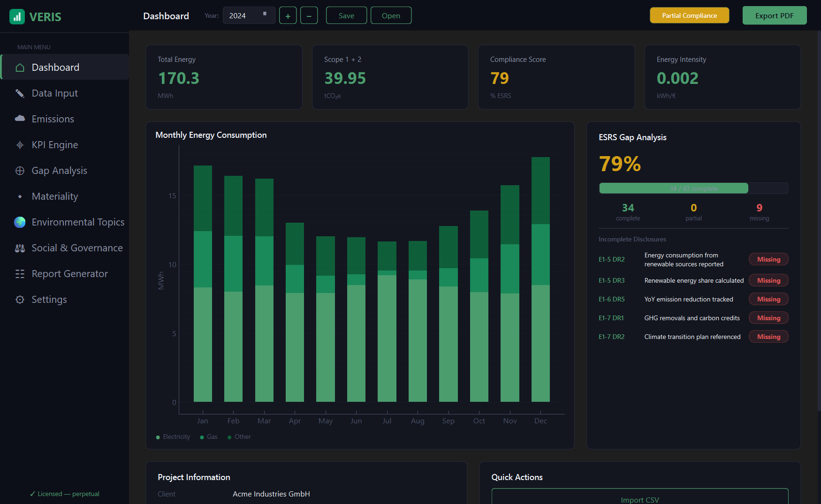Click the Total Energy 170.3 card
This screenshot has height=504, width=821.
(x=224, y=77)
